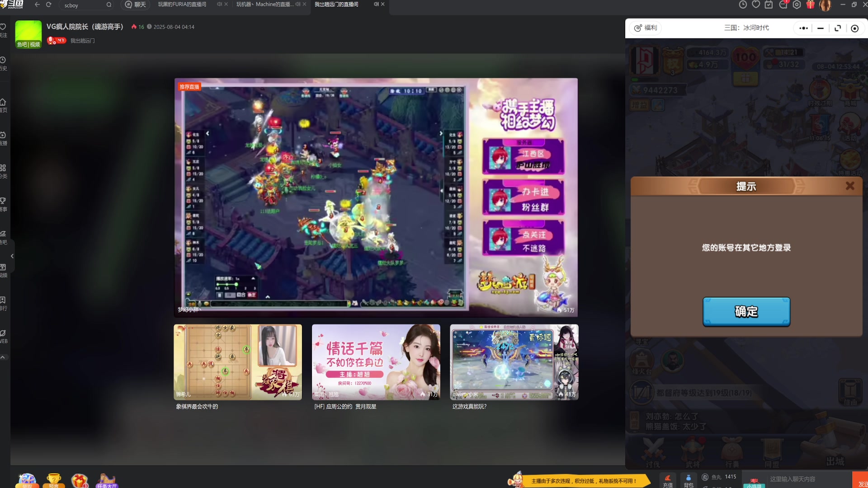
Task: Open the 背包 backpack icon
Action: tap(689, 481)
